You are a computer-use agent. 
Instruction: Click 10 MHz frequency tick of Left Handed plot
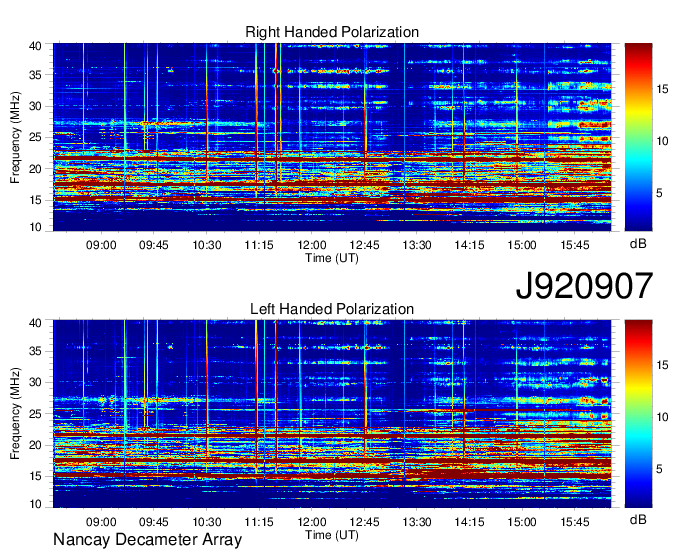coord(35,504)
